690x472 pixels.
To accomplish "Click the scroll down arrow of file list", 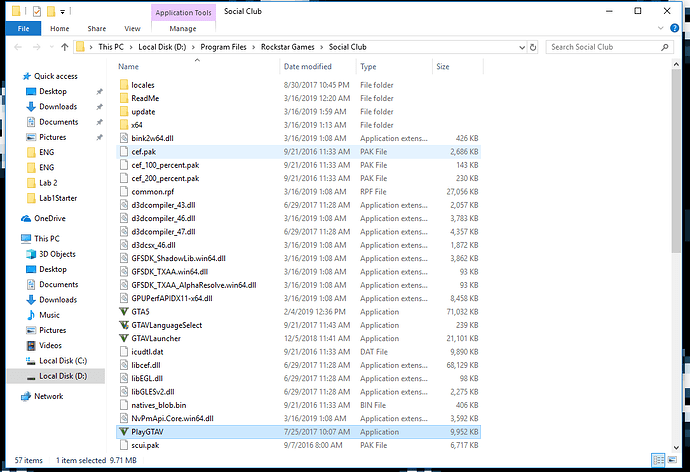I will [x=676, y=447].
